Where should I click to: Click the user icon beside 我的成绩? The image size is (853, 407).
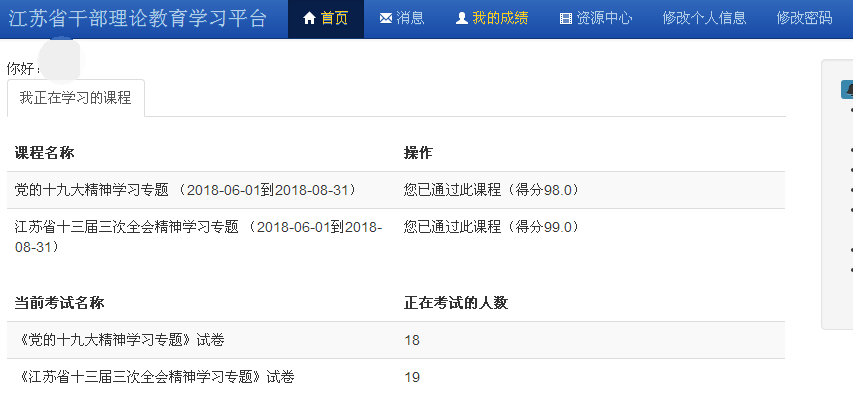point(461,19)
